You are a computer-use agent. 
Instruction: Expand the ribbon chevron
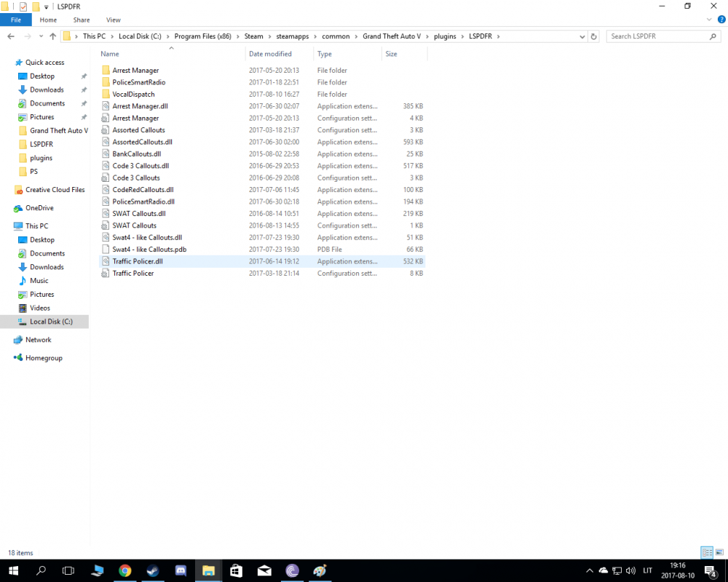709,20
